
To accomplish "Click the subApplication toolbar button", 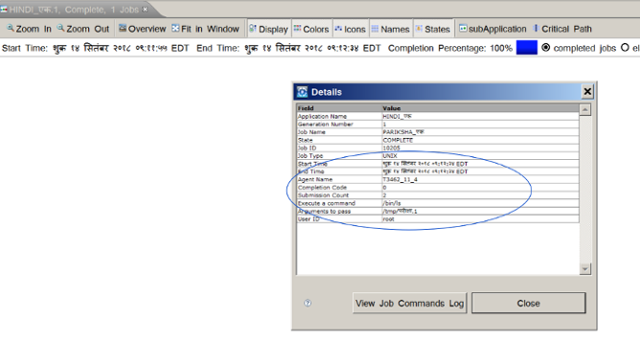I will (x=492, y=29).
